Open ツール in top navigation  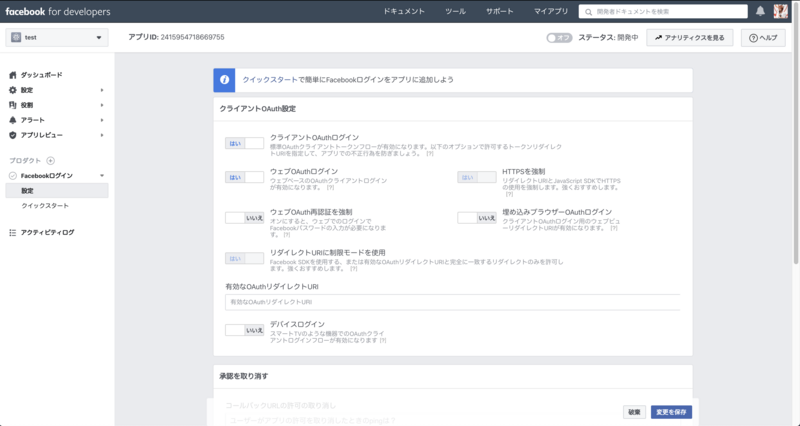455,11
